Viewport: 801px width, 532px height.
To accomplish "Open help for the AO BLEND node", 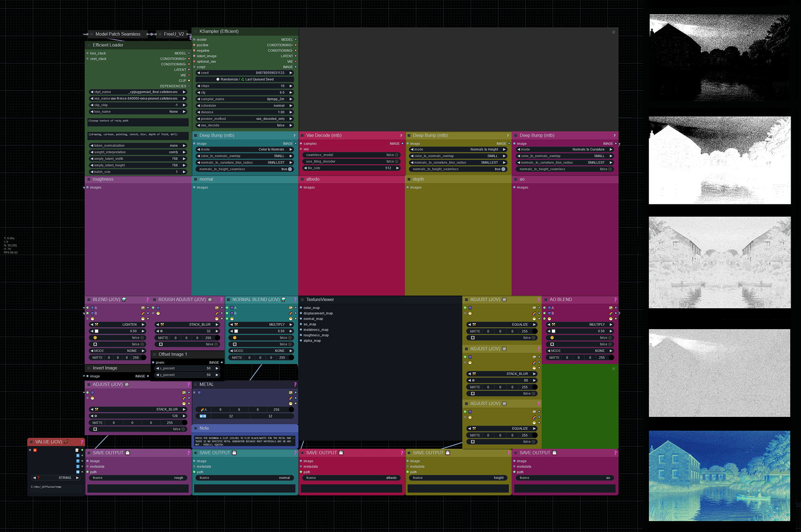I will [615, 300].
